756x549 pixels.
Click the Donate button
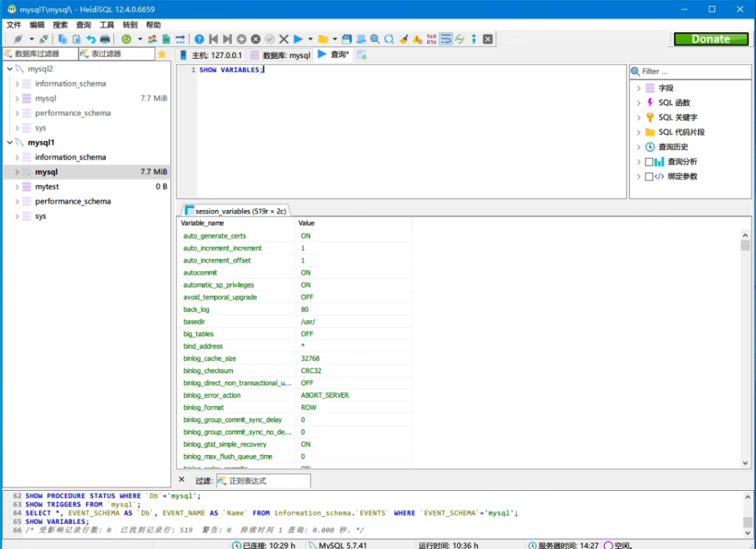coord(710,39)
